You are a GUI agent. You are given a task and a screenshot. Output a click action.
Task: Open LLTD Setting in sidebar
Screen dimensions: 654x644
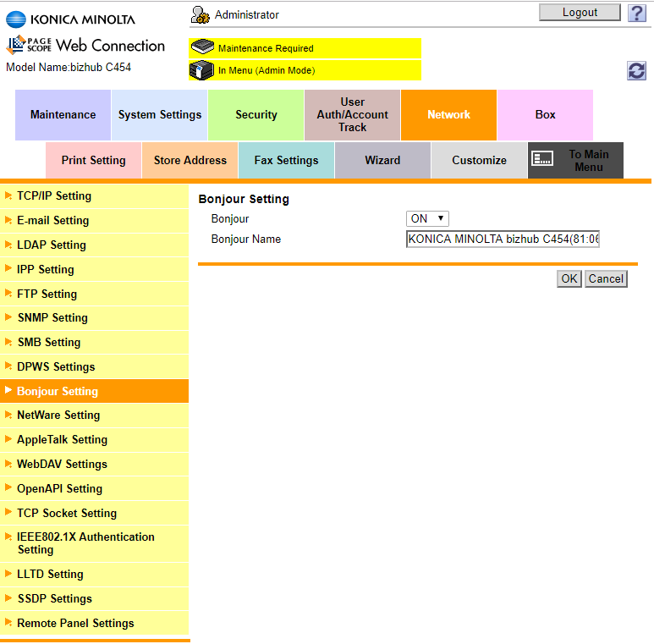pos(94,575)
